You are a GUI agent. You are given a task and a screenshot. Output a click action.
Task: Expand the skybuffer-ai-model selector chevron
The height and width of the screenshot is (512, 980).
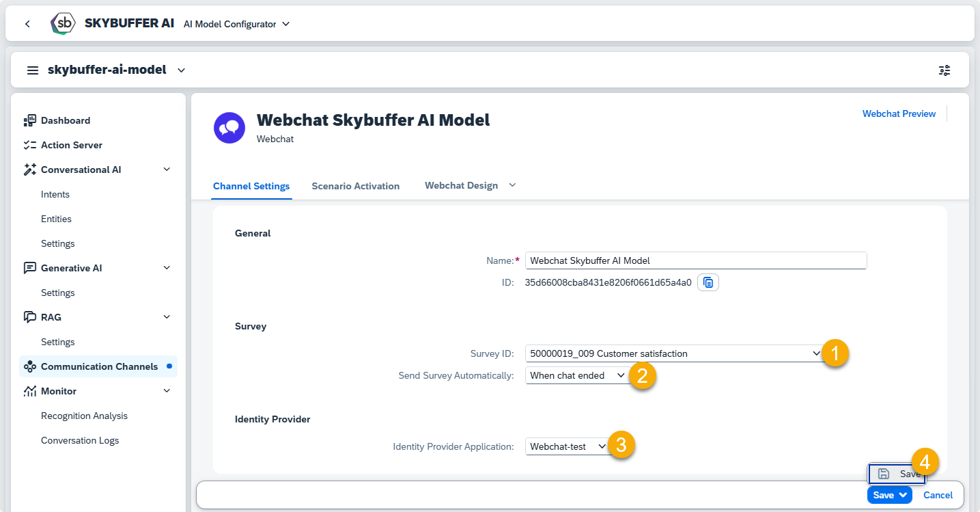[181, 70]
